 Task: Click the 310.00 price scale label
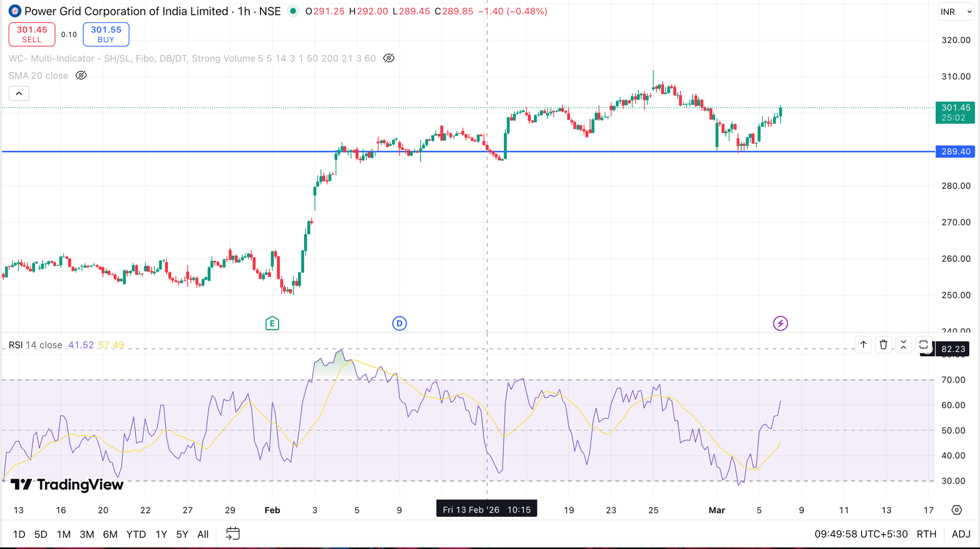tap(956, 77)
